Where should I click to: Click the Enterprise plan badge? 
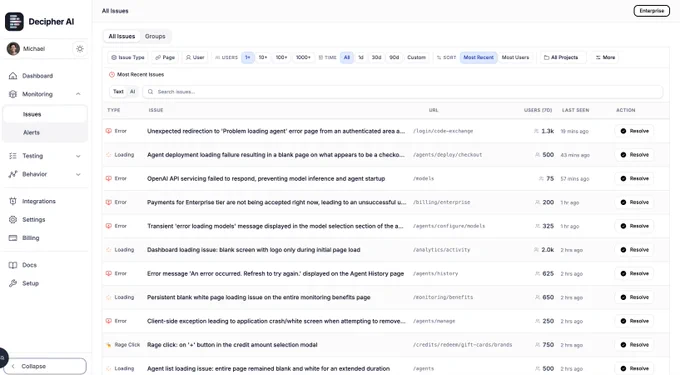651,11
